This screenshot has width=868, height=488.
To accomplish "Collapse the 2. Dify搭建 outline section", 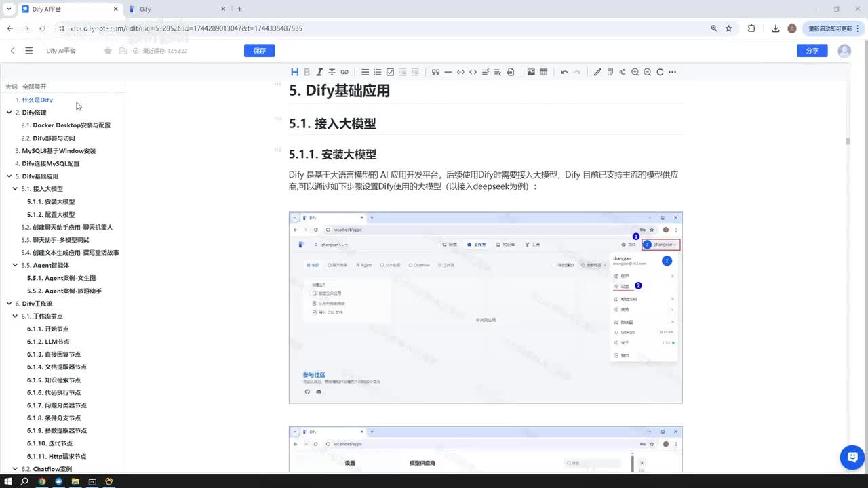I will 9,113.
